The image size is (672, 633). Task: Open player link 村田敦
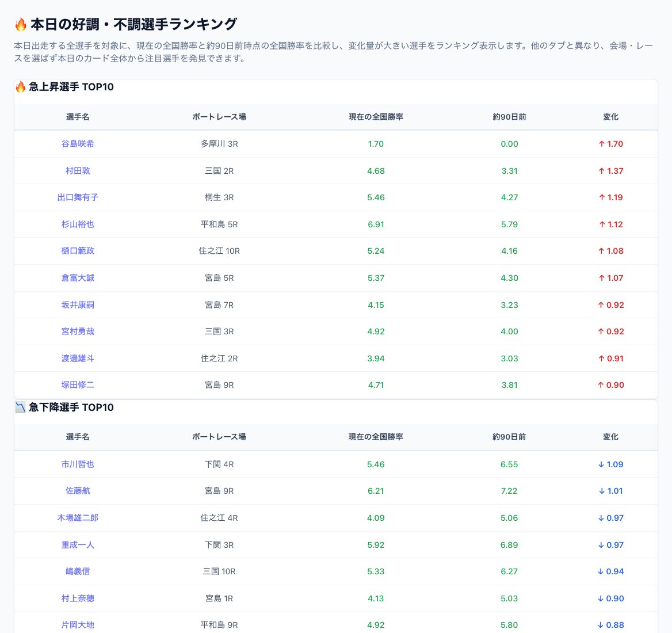click(x=78, y=171)
